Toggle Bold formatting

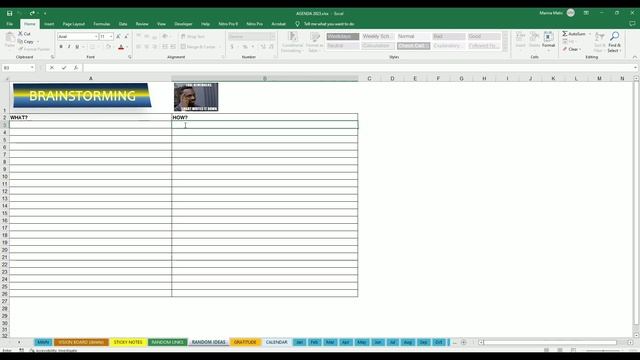(61, 47)
